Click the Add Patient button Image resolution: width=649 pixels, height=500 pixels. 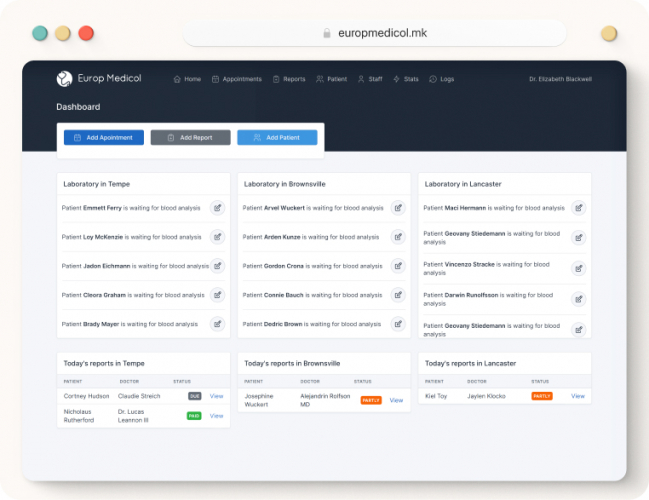coord(277,137)
